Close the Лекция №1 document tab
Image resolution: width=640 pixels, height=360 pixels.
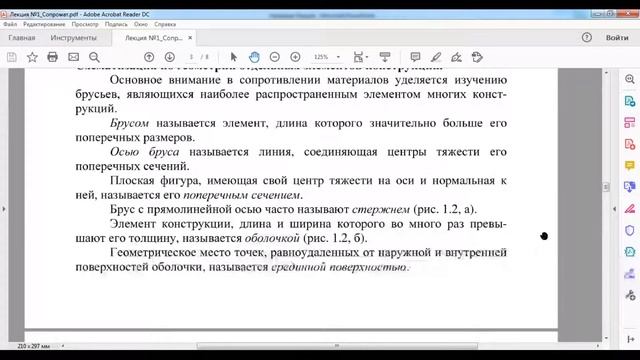pos(190,38)
